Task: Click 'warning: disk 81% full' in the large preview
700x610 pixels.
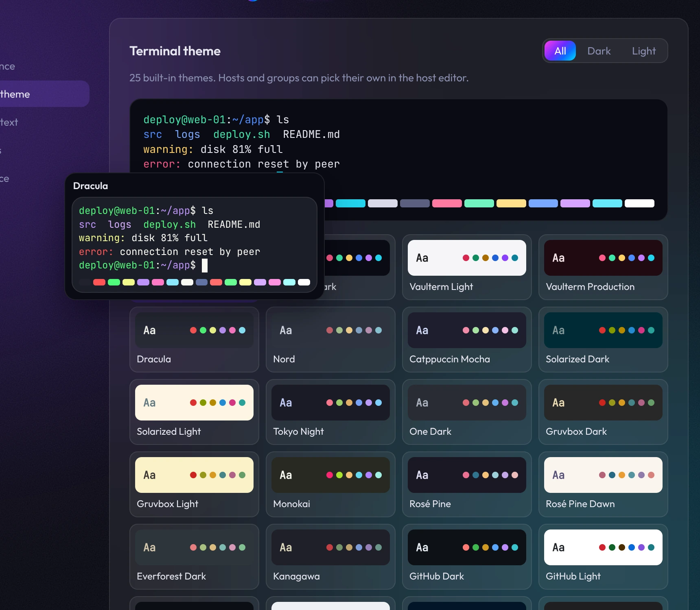Action: [213, 150]
